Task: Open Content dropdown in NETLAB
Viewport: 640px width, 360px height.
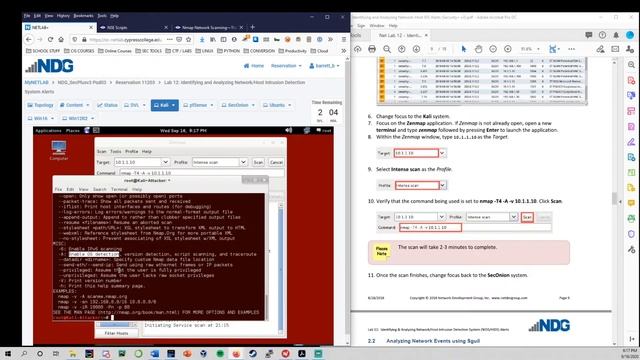Action: [x=74, y=105]
